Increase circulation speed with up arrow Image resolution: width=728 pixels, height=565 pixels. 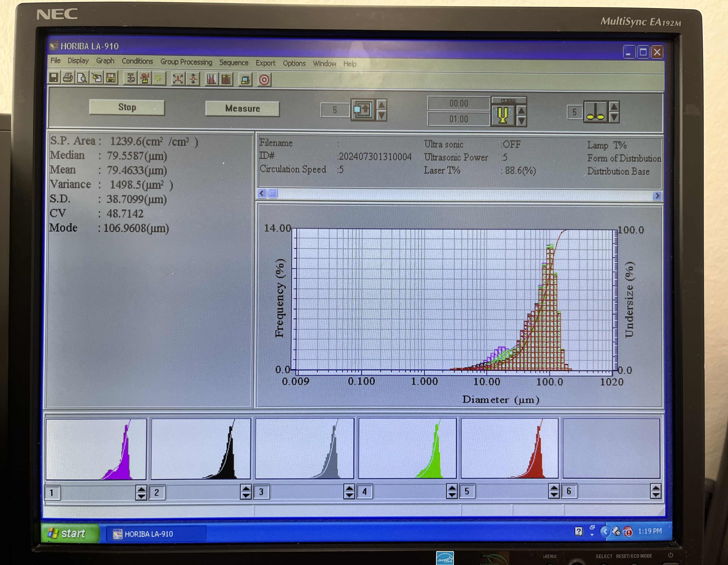[x=382, y=105]
